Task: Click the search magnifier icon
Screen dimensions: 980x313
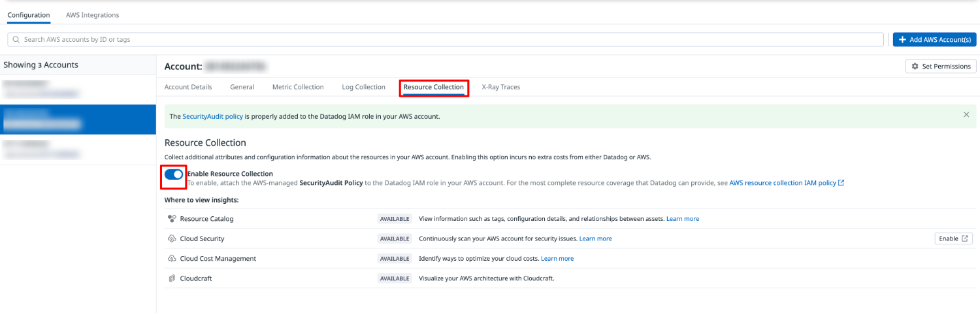Action: (16, 40)
